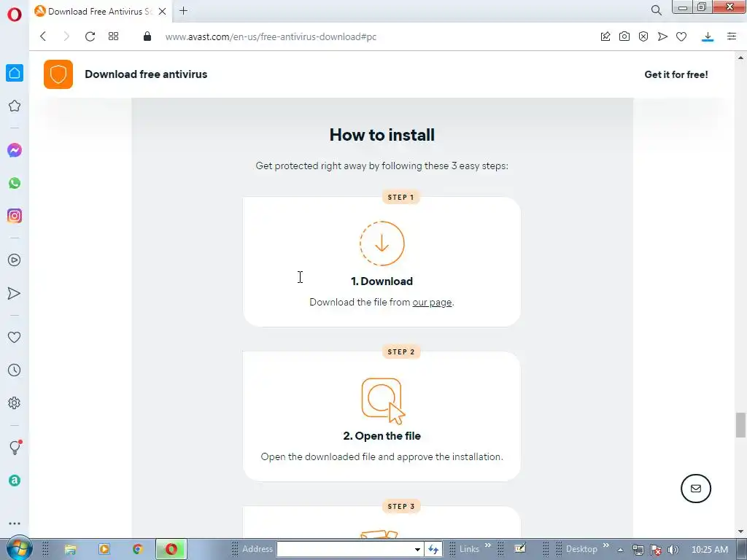This screenshot has height=560, width=747.
Task: Open the Windows Start menu
Action: point(19,549)
